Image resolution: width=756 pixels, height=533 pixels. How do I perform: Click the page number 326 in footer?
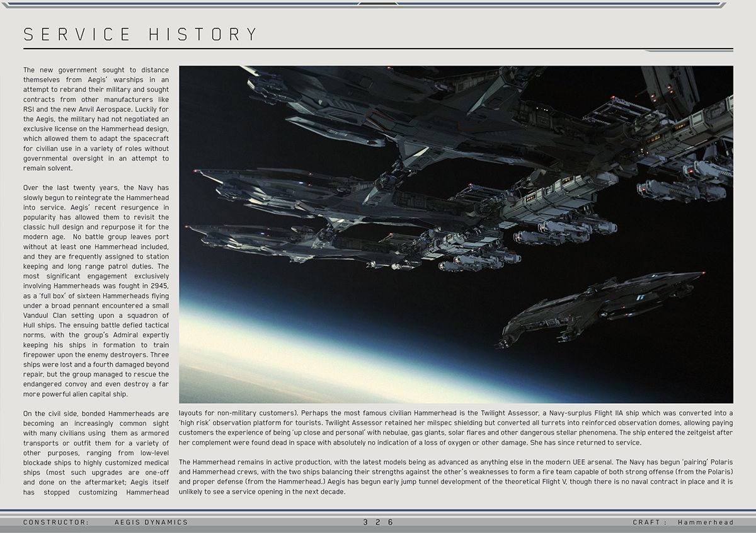coord(378,522)
